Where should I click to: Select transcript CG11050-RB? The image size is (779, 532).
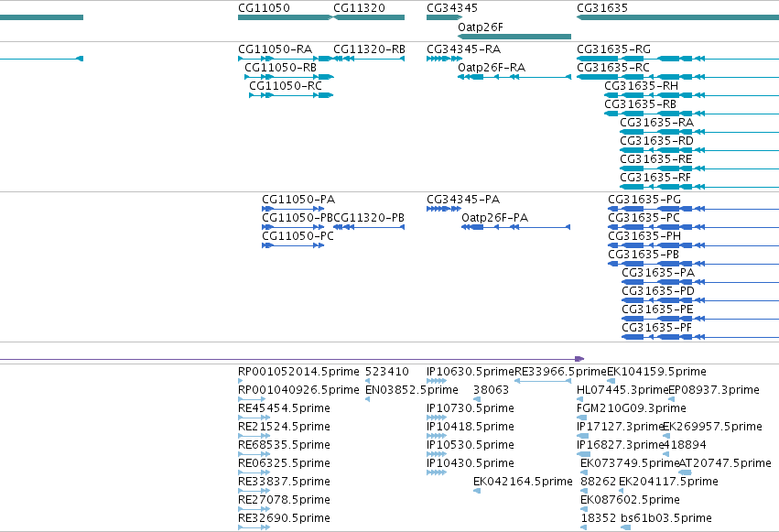pos(289,77)
